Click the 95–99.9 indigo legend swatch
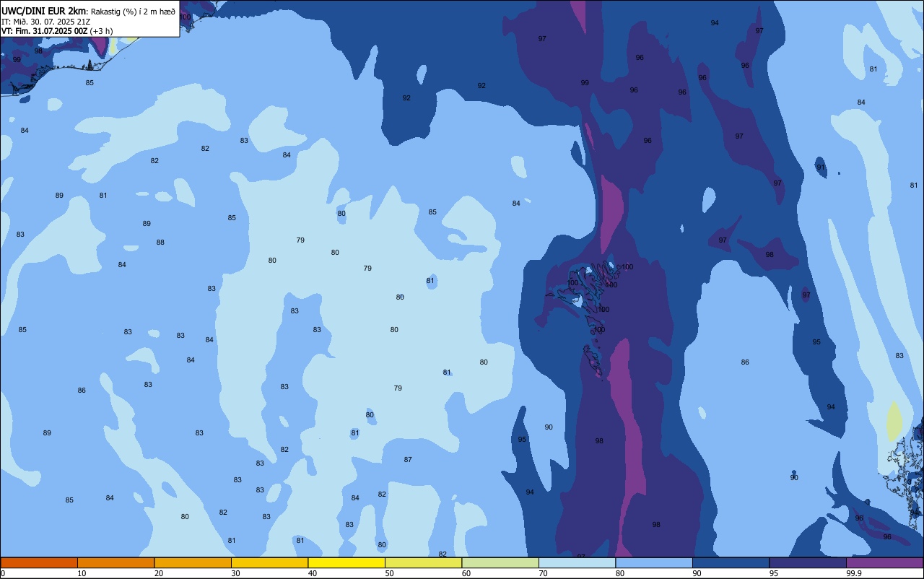924x579 pixels. click(808, 562)
